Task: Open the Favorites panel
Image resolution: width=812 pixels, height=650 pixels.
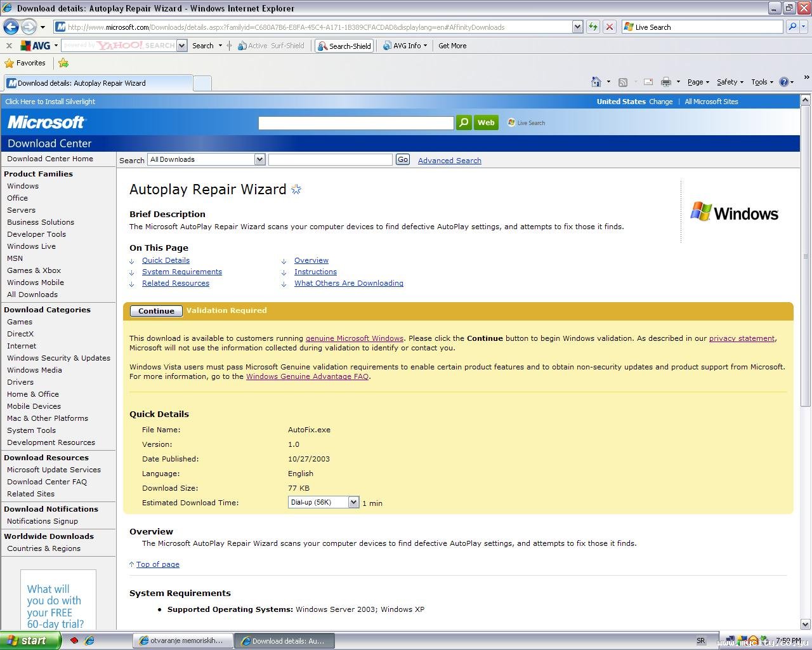Action: [25, 63]
